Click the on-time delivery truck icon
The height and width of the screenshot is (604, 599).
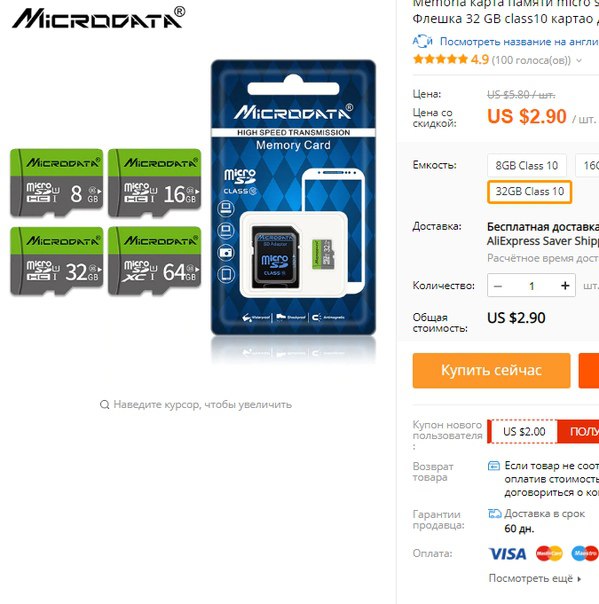pyautogui.click(x=495, y=513)
